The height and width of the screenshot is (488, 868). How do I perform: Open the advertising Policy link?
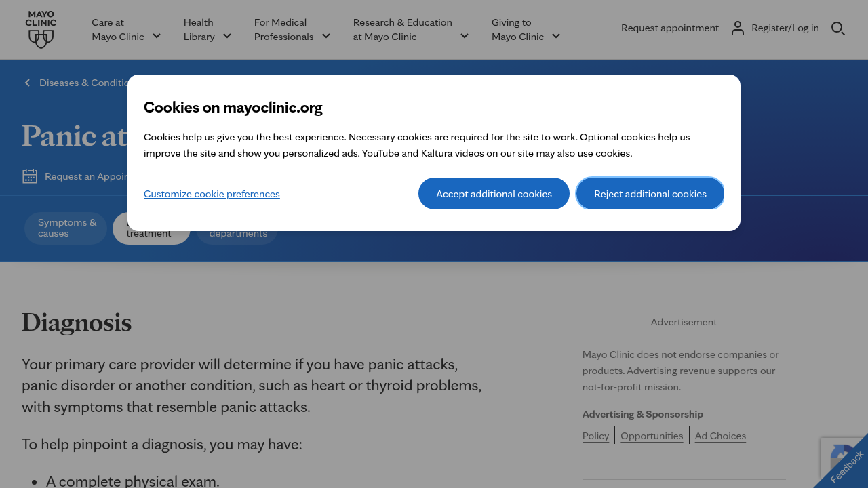[595, 436]
